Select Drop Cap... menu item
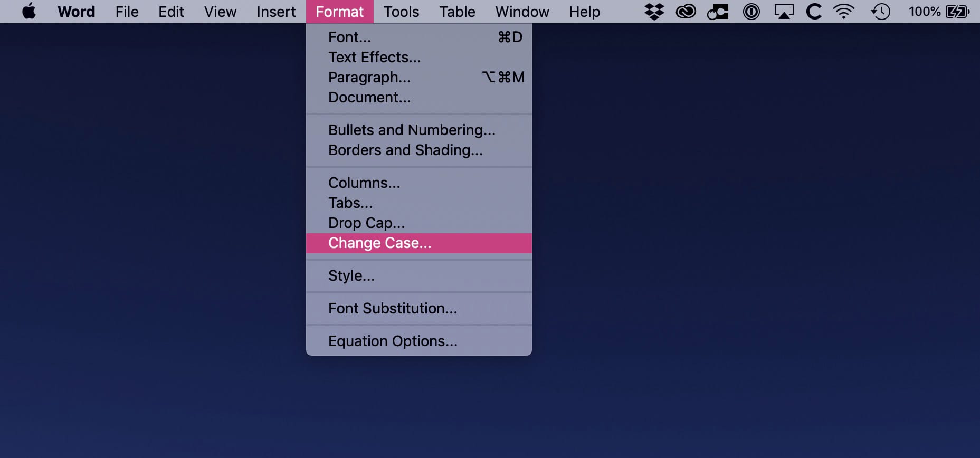 pos(419,223)
